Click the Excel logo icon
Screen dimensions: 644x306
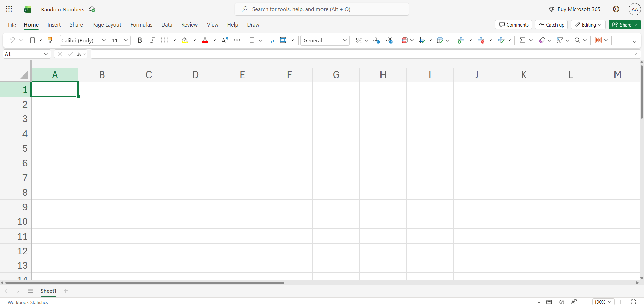(x=27, y=9)
